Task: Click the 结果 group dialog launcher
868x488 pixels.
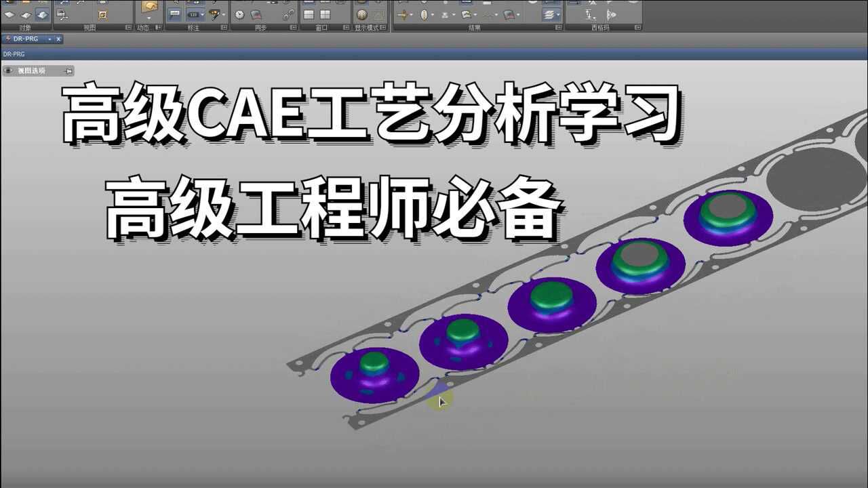Action: (559, 26)
